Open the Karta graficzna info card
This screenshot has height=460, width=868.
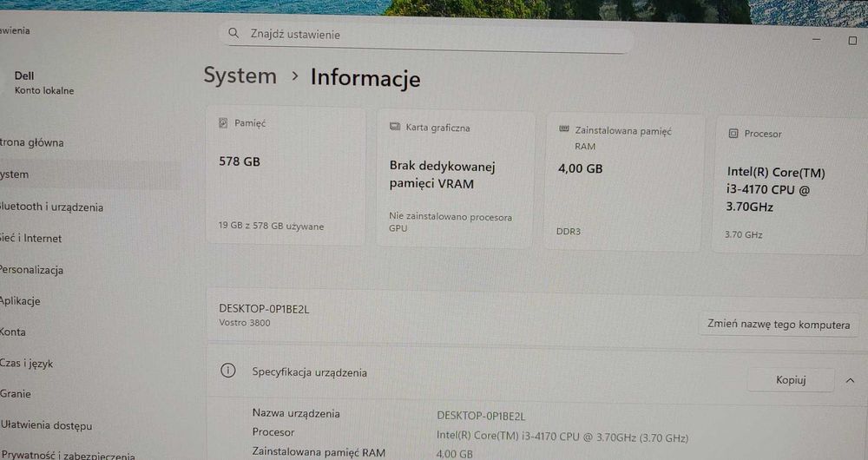coord(455,178)
